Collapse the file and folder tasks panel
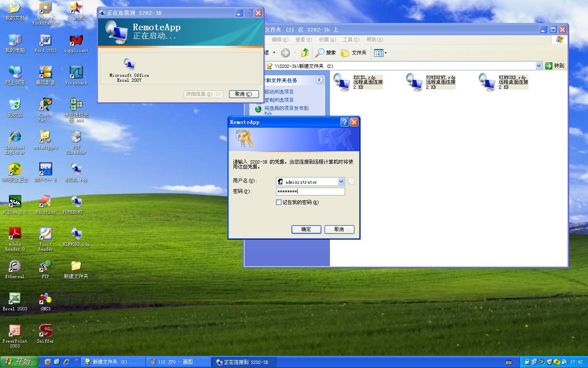588x368 pixels. click(319, 80)
